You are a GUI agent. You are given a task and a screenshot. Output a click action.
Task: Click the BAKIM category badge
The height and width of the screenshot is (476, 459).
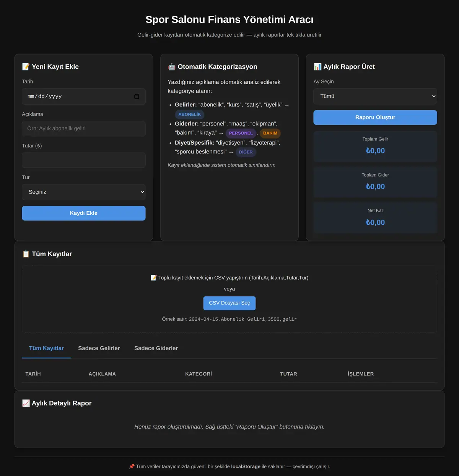point(270,133)
